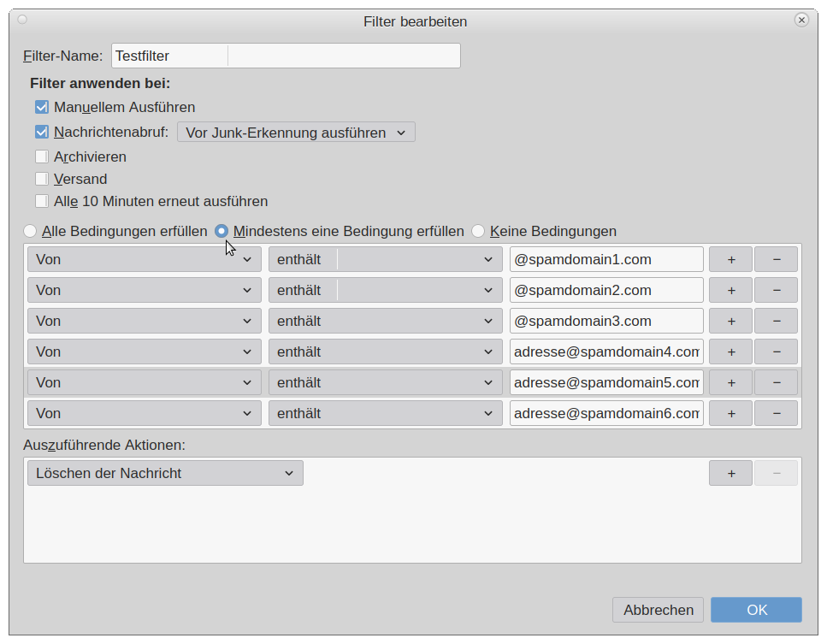The image size is (827, 644).
Task: Add a condition after the @spamdomain1.com row
Action: tap(730, 259)
